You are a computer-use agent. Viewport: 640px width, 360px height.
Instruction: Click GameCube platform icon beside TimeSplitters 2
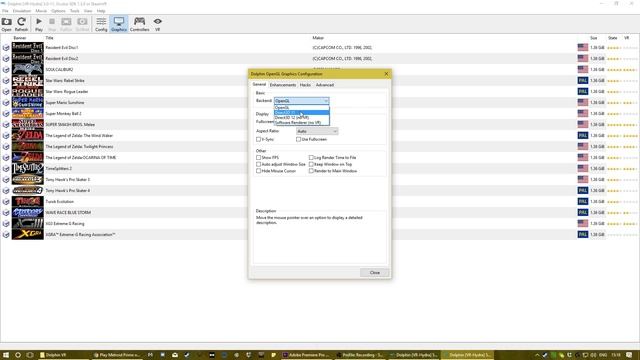tap(6, 169)
